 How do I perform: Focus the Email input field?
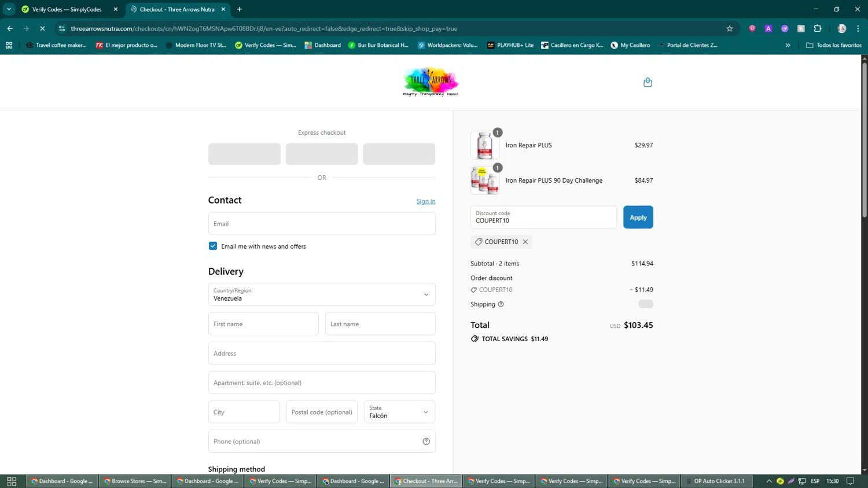click(x=322, y=223)
